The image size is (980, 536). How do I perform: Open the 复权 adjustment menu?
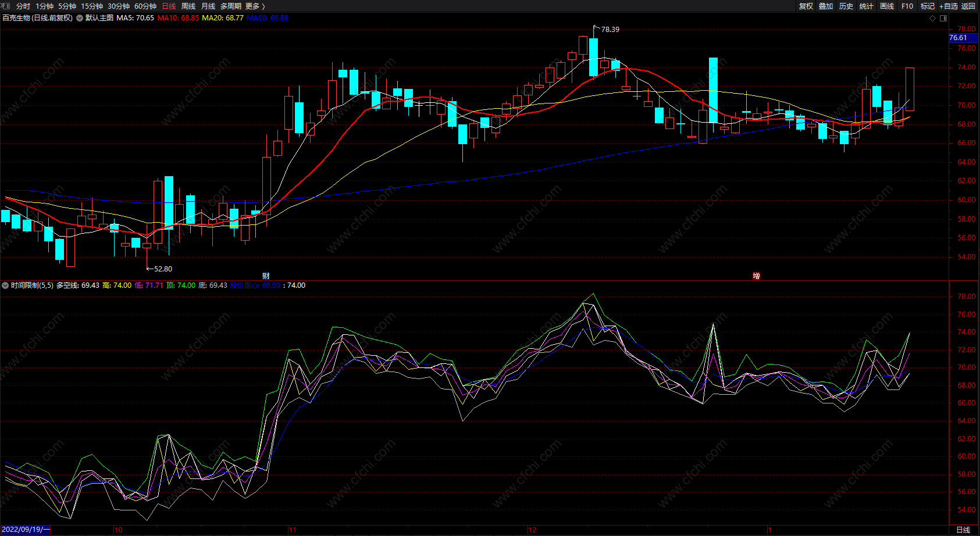click(x=806, y=6)
